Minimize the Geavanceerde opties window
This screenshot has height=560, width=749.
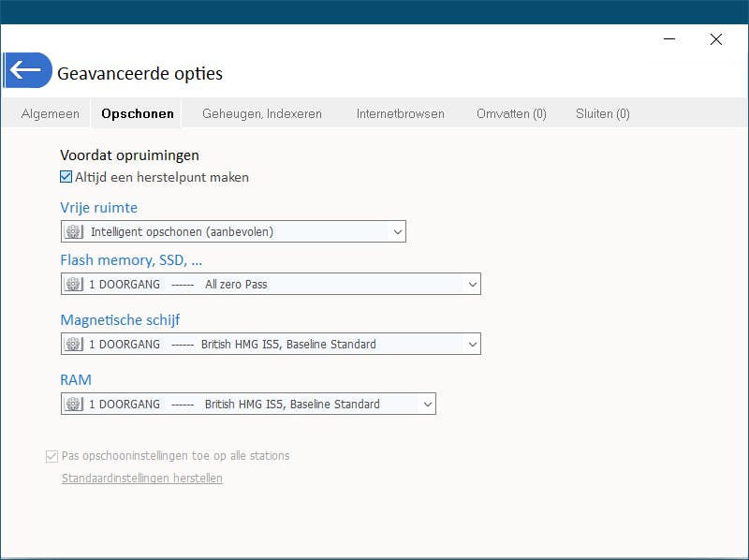point(669,39)
